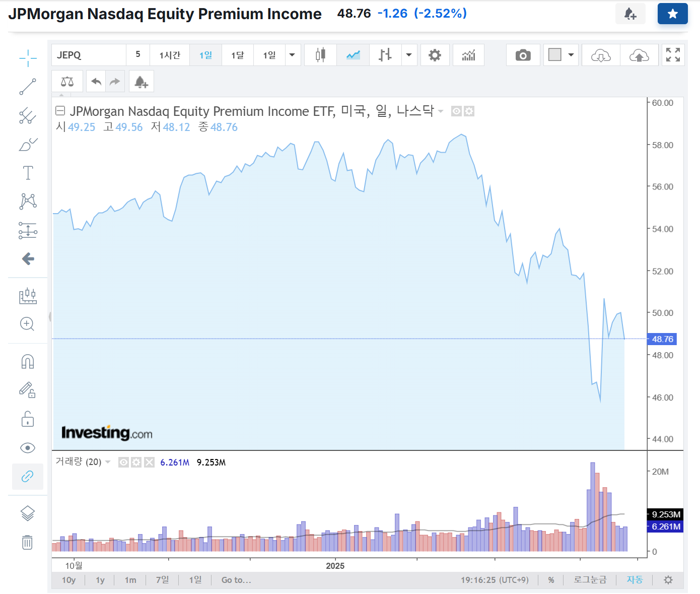The height and width of the screenshot is (594, 700).
Task: Select the area chart style
Action: pos(353,55)
